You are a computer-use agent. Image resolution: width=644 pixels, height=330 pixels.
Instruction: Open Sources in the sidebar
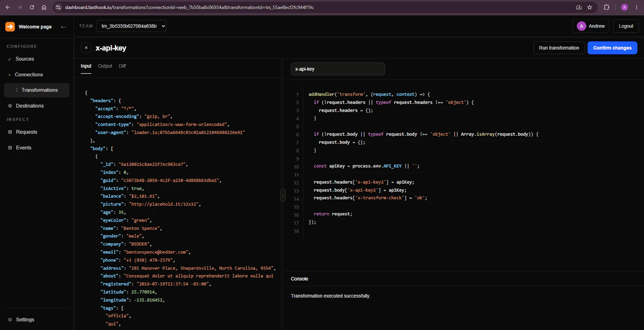(x=37, y=59)
